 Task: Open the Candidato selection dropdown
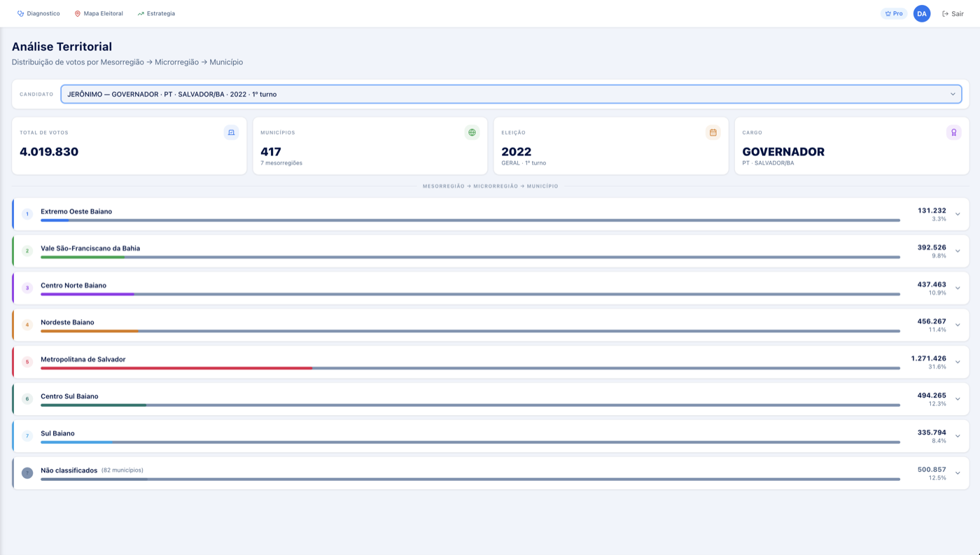click(x=511, y=94)
